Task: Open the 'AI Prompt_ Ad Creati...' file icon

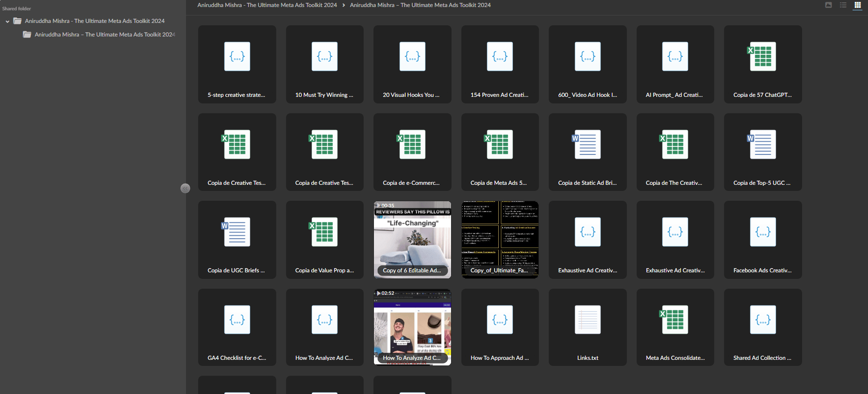Action: (675, 57)
